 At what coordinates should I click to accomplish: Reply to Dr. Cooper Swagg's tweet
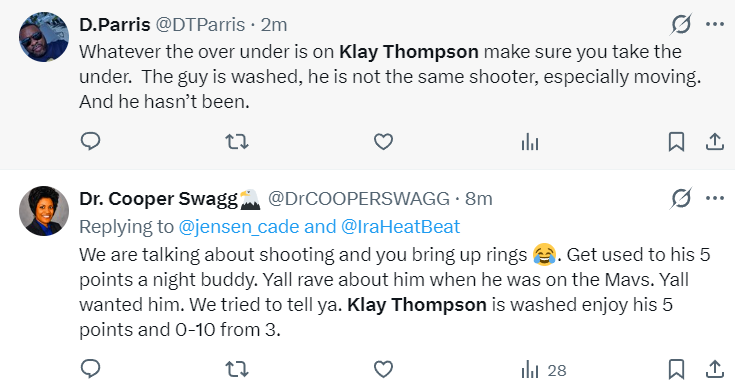(x=90, y=369)
